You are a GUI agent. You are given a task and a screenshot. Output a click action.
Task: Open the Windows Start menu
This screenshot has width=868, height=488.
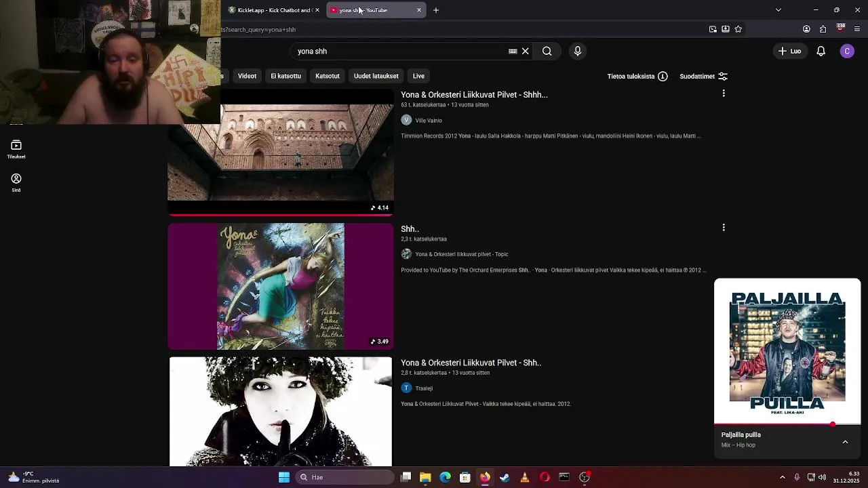click(x=284, y=477)
